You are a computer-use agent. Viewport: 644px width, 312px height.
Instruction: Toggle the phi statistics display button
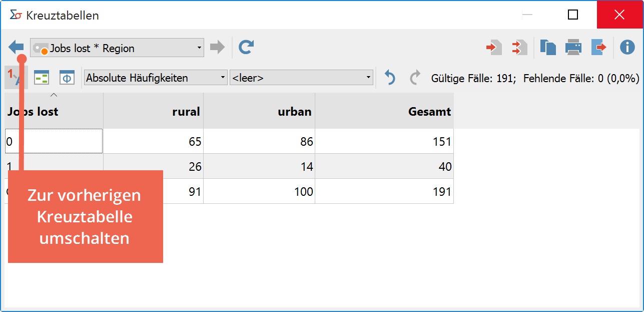coord(67,78)
